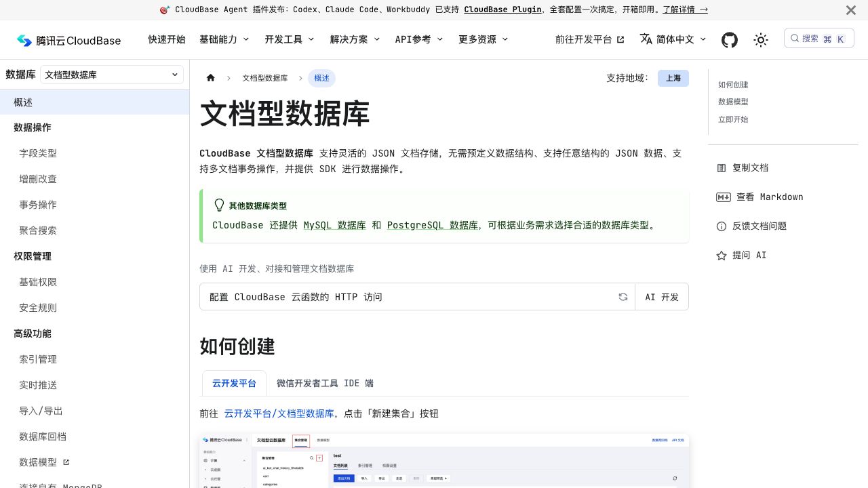
Task: Jump to 如何创建 in table of contents
Action: click(x=733, y=85)
